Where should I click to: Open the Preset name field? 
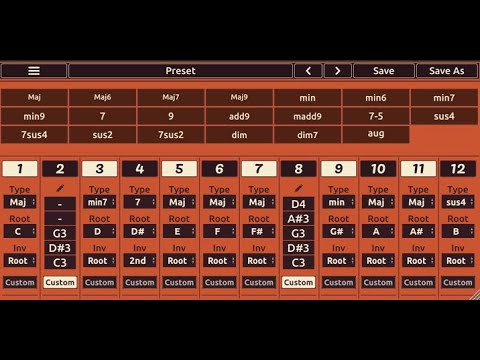[x=181, y=71]
